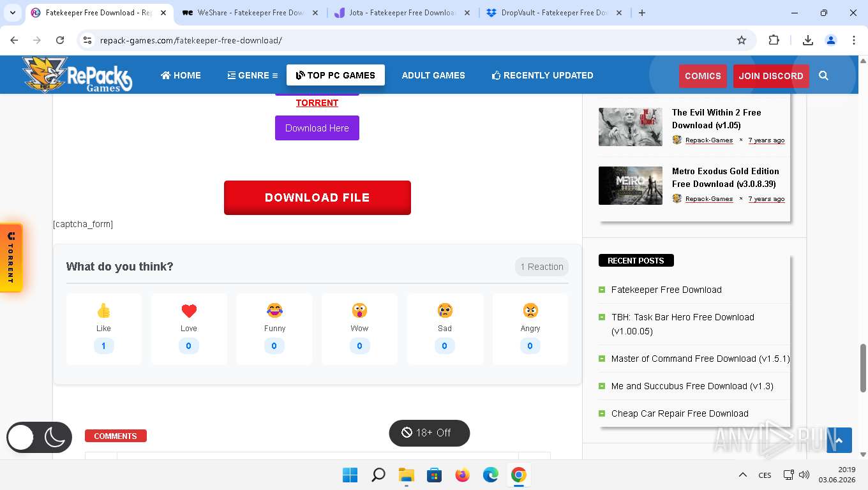Switch to the DropVault tab
868x490 pixels.
click(555, 13)
